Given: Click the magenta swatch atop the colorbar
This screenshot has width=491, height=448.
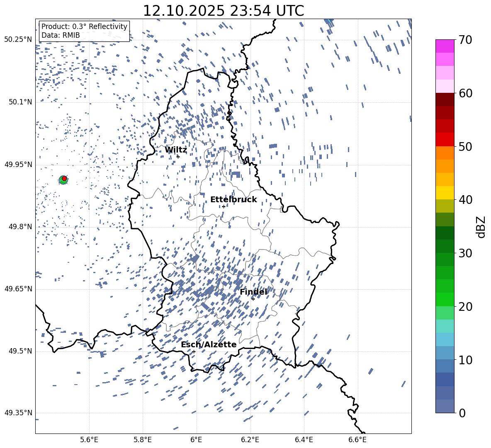Looking at the screenshot, I should click(445, 46).
